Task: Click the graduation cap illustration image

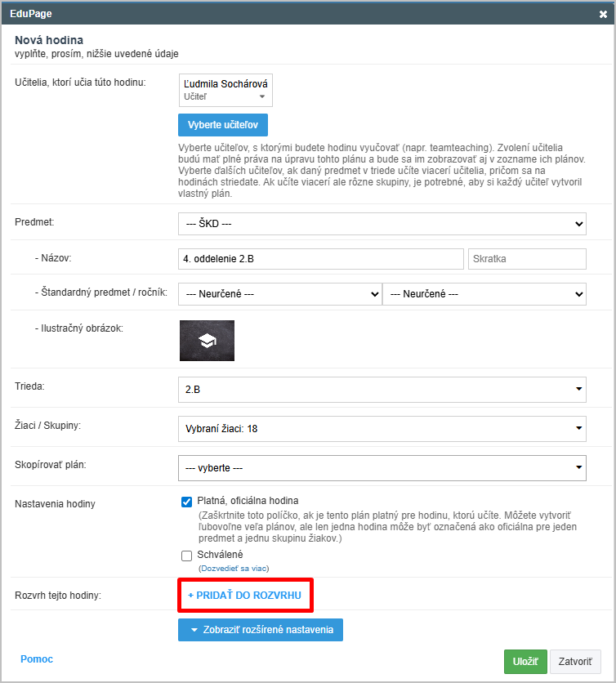Action: (x=207, y=341)
